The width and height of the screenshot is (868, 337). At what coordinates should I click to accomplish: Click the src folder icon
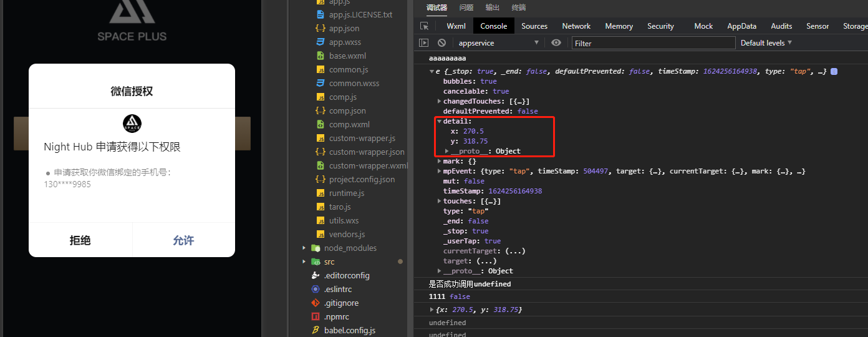(316, 261)
